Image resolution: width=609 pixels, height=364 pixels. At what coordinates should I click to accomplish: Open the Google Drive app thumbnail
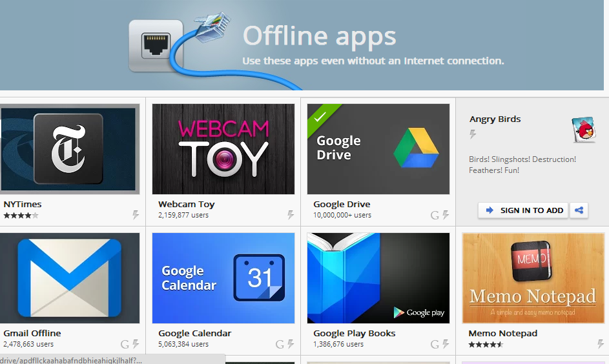tap(378, 149)
